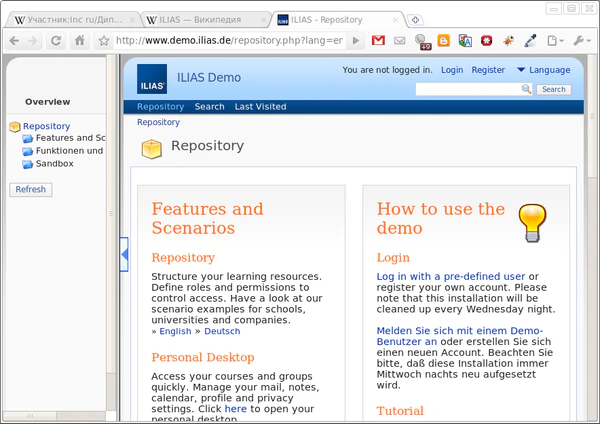Select the eyedropper color picker extension
The height and width of the screenshot is (424, 600).
[530, 41]
